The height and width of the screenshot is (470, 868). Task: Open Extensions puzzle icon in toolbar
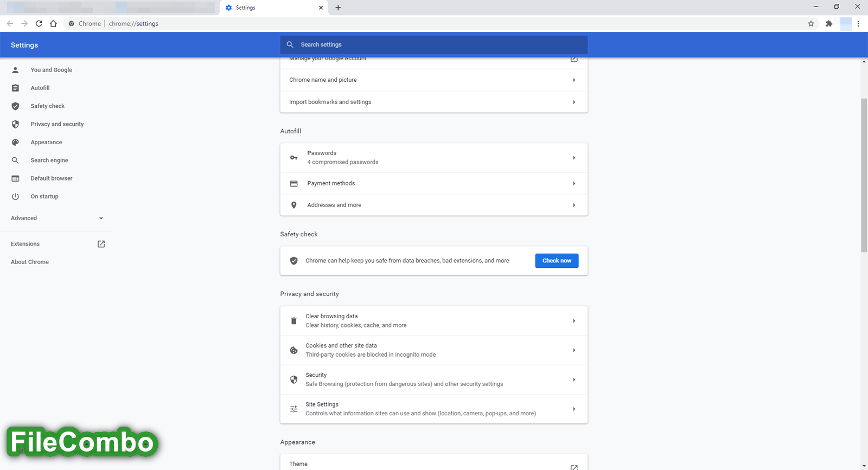coord(829,23)
